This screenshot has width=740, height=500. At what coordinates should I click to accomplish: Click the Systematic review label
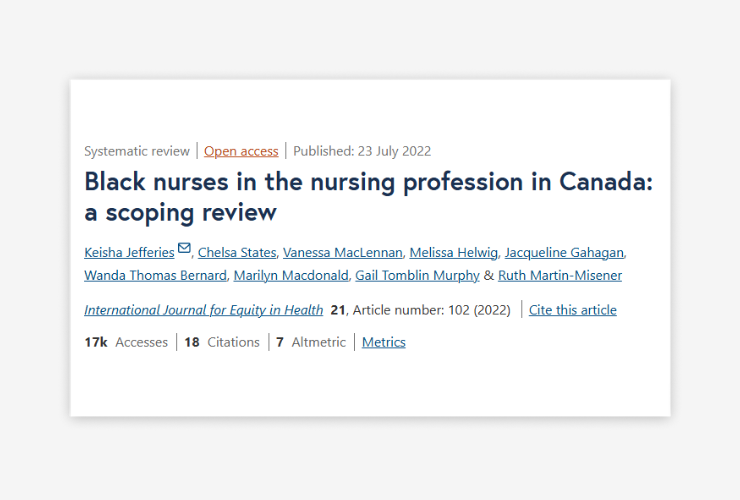137,151
